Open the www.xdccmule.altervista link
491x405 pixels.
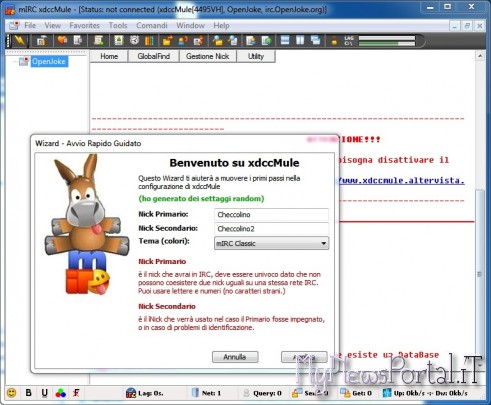[x=402, y=180]
